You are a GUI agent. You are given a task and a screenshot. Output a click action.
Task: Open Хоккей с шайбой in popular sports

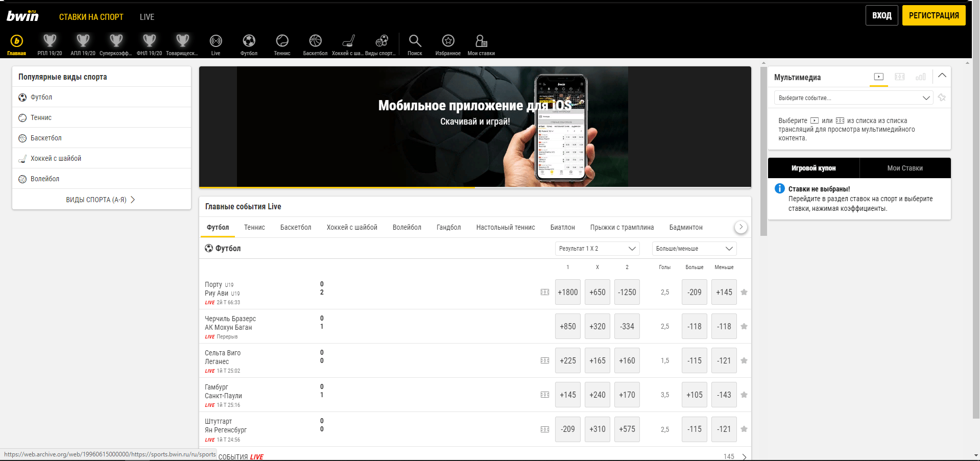[x=102, y=158]
